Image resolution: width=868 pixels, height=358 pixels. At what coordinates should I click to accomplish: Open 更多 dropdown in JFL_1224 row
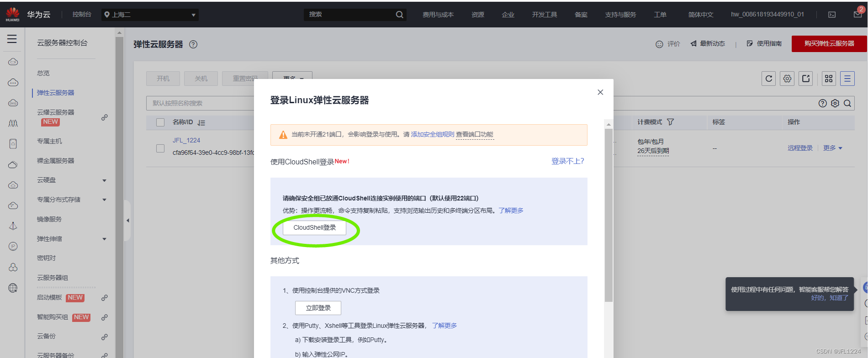pos(833,148)
